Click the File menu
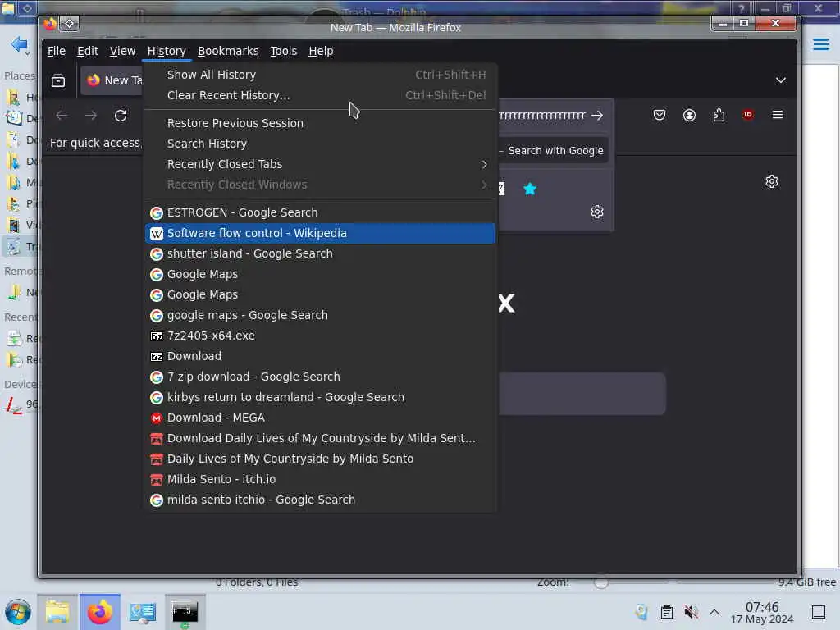This screenshot has height=630, width=840. pos(57,51)
